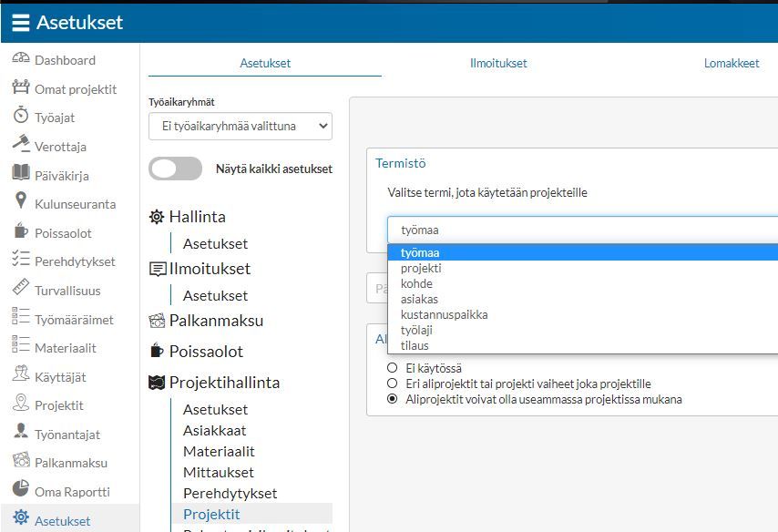Toggle the Näytä kaikki asetukset switch
The image size is (778, 532).
click(x=175, y=169)
